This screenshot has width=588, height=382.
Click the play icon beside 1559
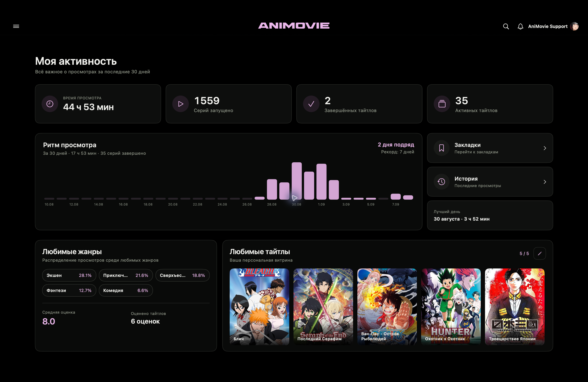coord(181,104)
